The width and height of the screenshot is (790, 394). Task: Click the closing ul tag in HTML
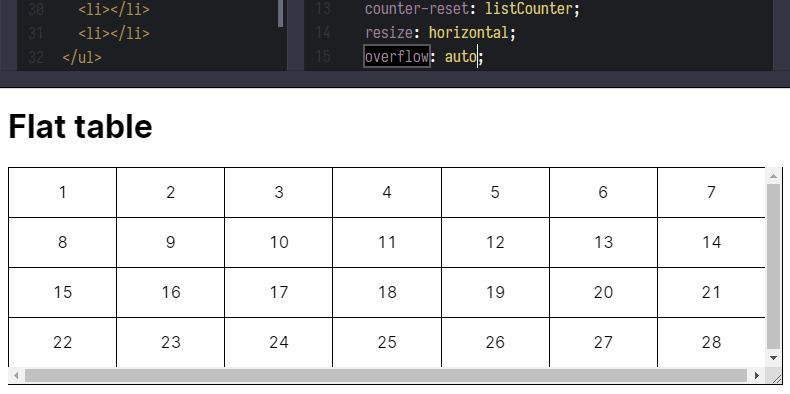82,57
